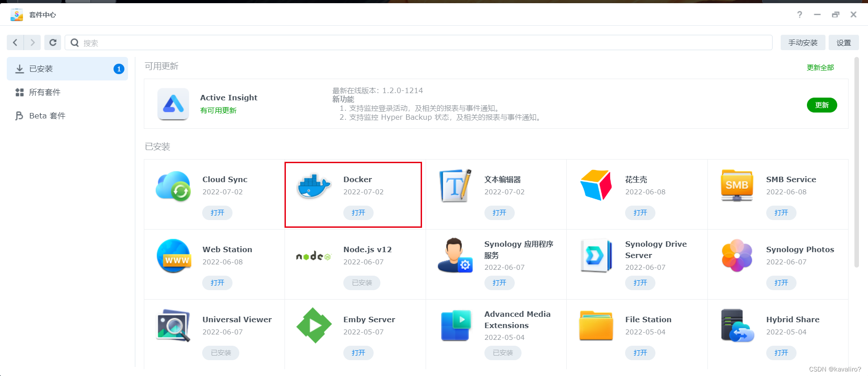Click the SMB Service icon

(x=737, y=185)
